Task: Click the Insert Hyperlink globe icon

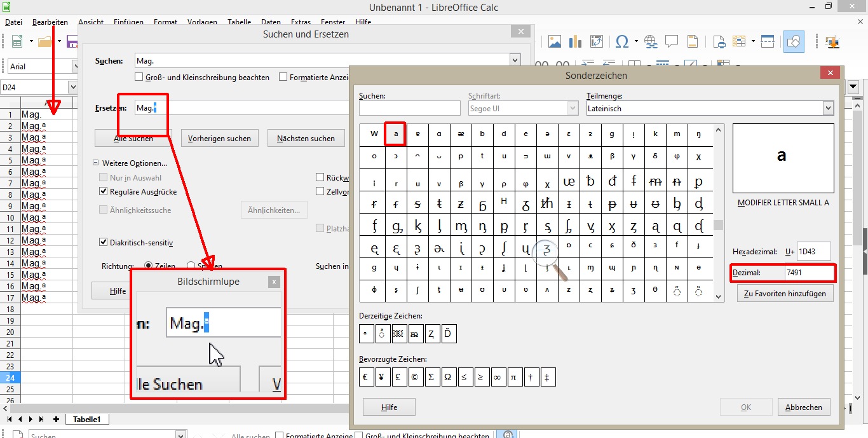Action: 650,42
